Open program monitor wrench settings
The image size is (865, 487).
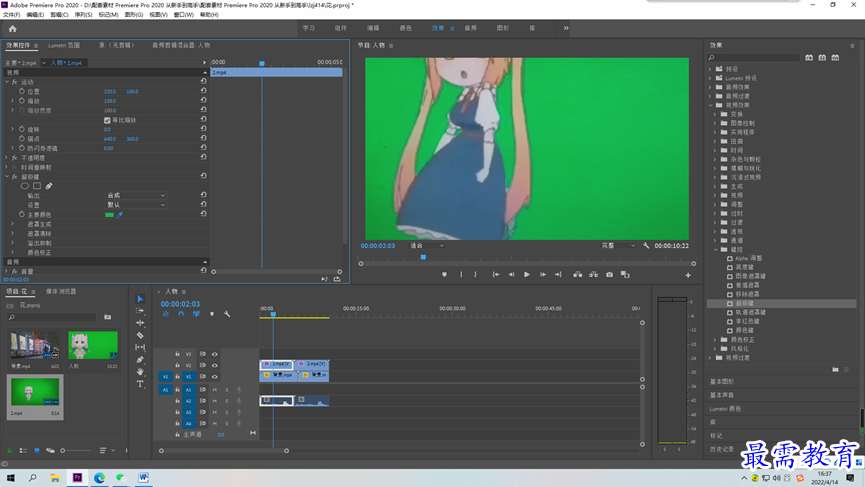pos(646,245)
